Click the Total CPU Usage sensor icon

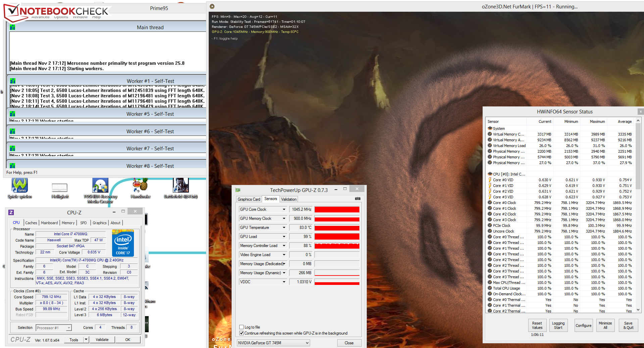[490, 288]
